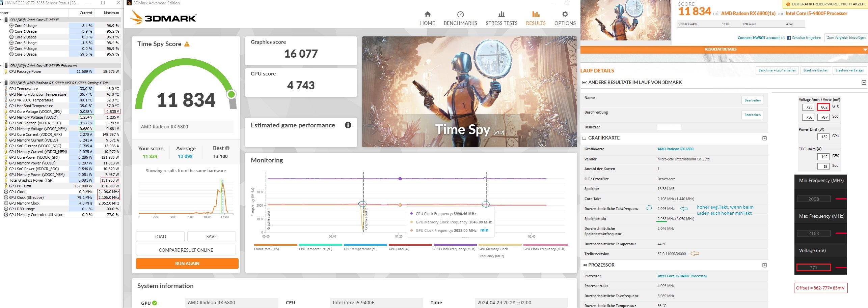Image resolution: width=868 pixels, height=308 pixels.
Task: Click the info icon next to Best
Action: [227, 148]
